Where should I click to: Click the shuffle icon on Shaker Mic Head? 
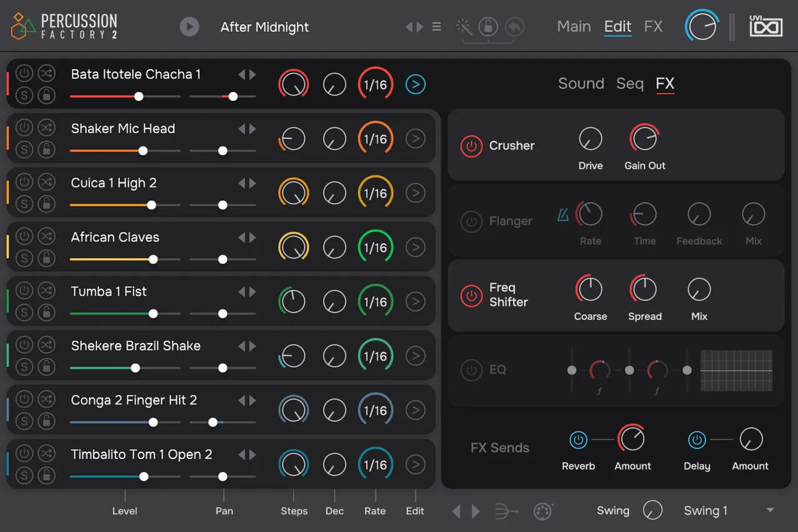point(46,127)
